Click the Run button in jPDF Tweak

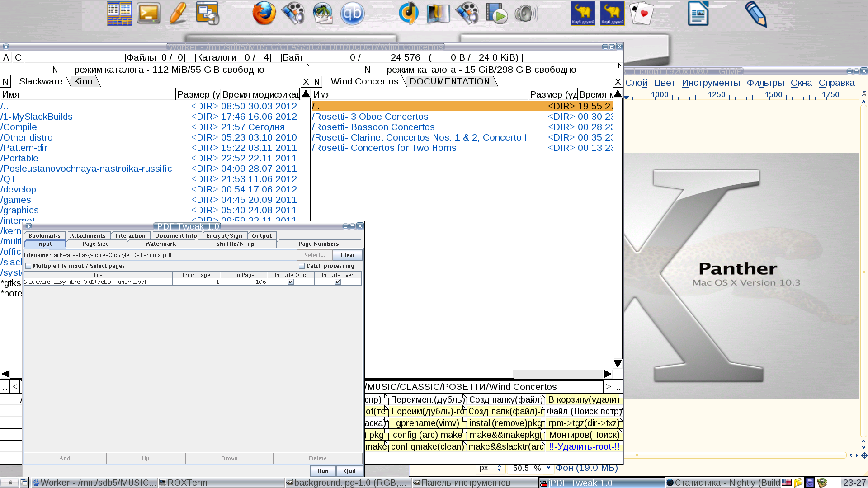click(x=323, y=471)
